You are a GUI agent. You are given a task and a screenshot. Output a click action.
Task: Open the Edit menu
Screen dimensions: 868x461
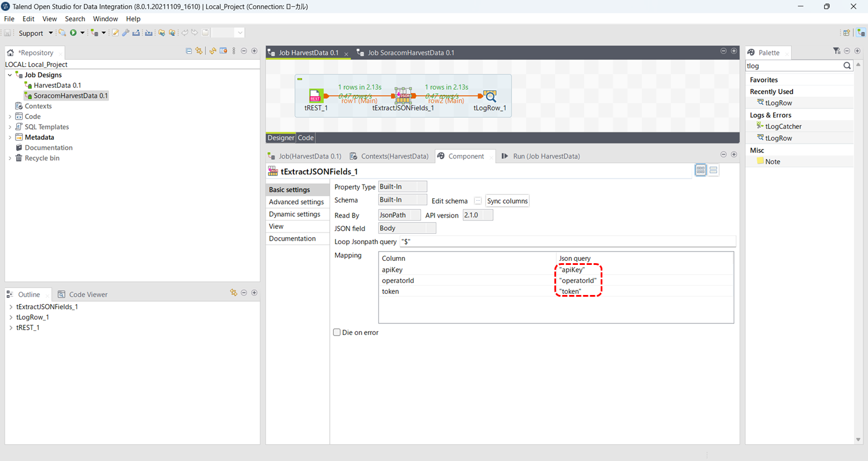(x=28, y=19)
